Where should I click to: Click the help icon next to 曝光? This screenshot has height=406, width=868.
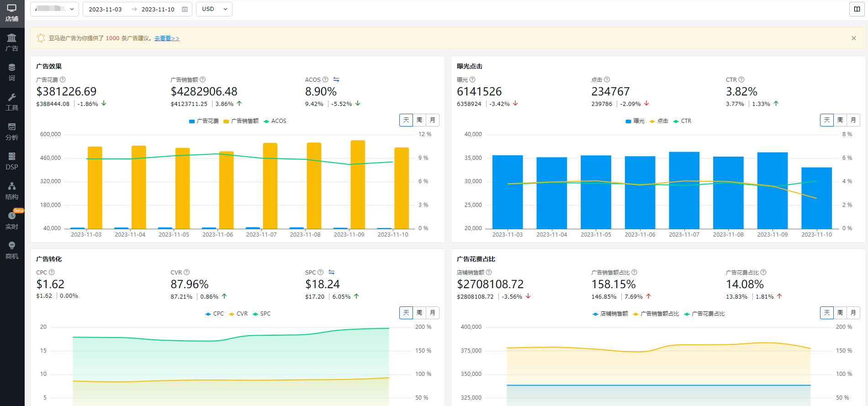tap(472, 79)
